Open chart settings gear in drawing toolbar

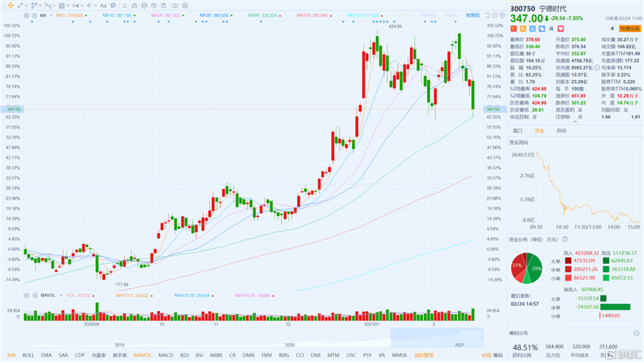(185, 5)
